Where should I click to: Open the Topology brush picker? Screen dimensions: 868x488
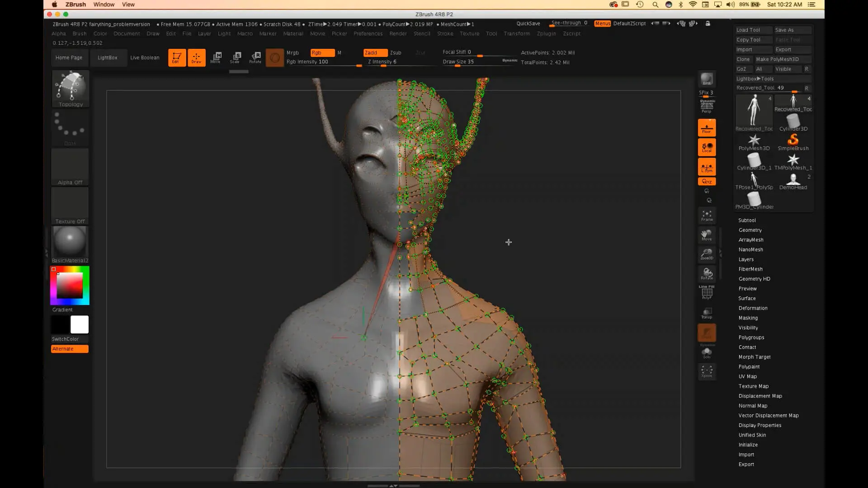pyautogui.click(x=70, y=89)
